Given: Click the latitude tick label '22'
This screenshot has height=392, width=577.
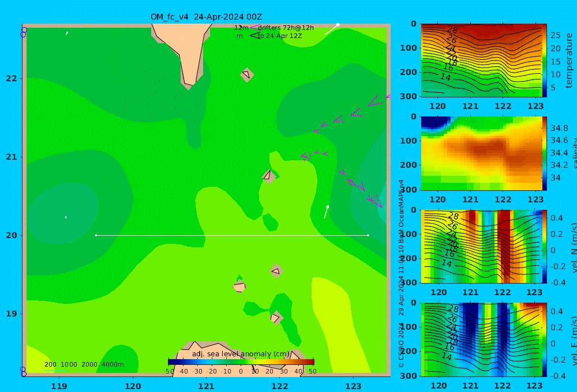Looking at the screenshot, I should click(x=12, y=78).
